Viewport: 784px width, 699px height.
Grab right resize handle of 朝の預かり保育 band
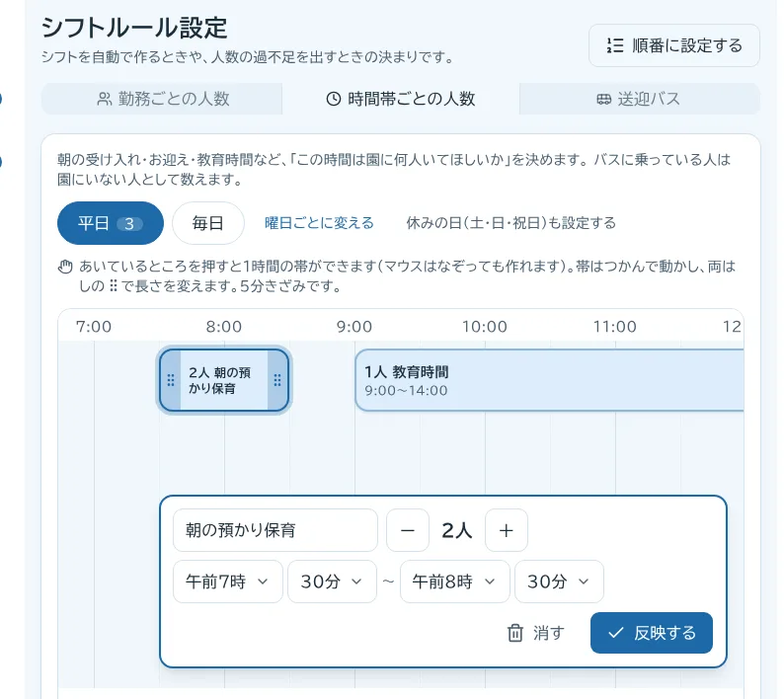click(x=277, y=380)
